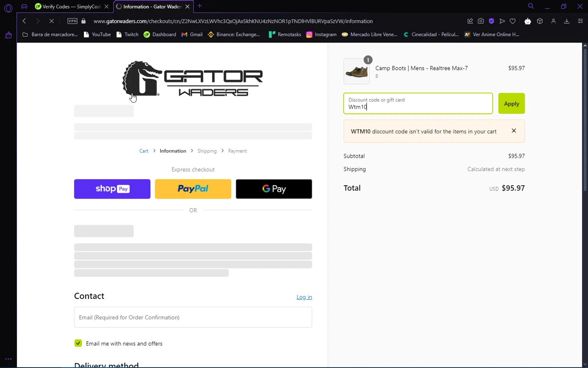
Task: Apply the discount code
Action: (512, 104)
